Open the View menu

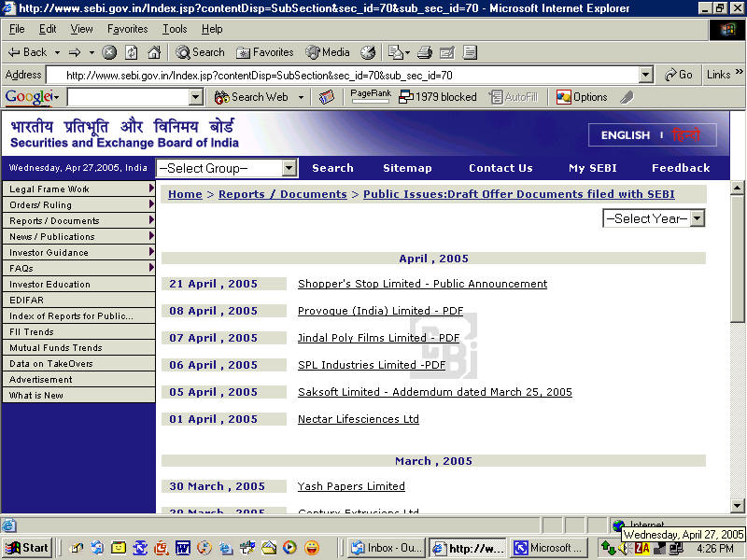(x=81, y=29)
